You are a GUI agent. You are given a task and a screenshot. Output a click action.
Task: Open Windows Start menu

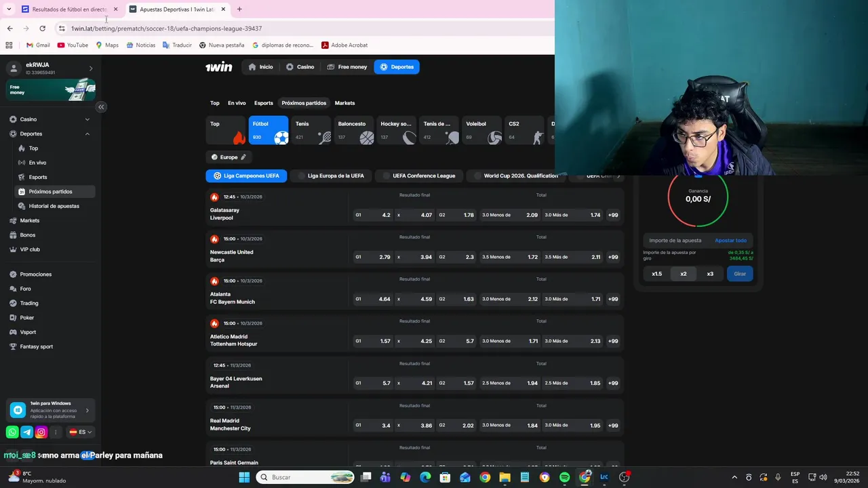[x=244, y=477]
